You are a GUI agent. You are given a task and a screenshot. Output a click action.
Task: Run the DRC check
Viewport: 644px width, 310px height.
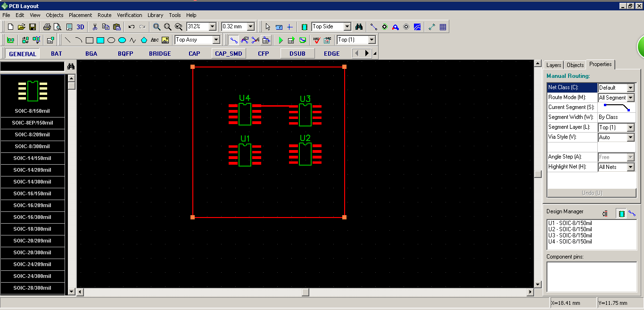point(317,40)
